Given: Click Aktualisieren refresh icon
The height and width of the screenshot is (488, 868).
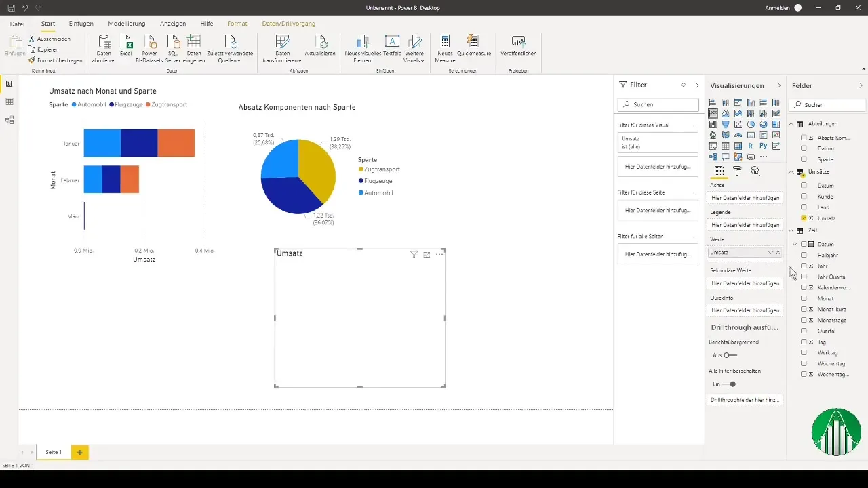Looking at the screenshot, I should tap(320, 45).
